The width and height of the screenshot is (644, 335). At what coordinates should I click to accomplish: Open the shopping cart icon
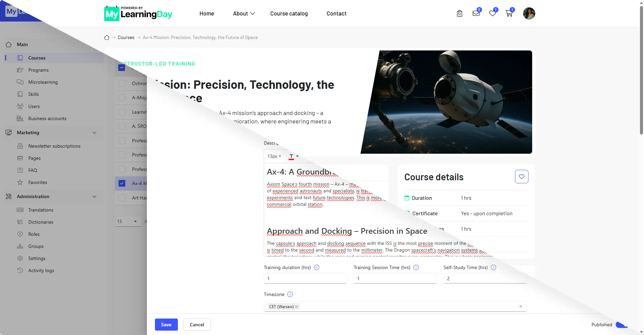pyautogui.click(x=509, y=13)
